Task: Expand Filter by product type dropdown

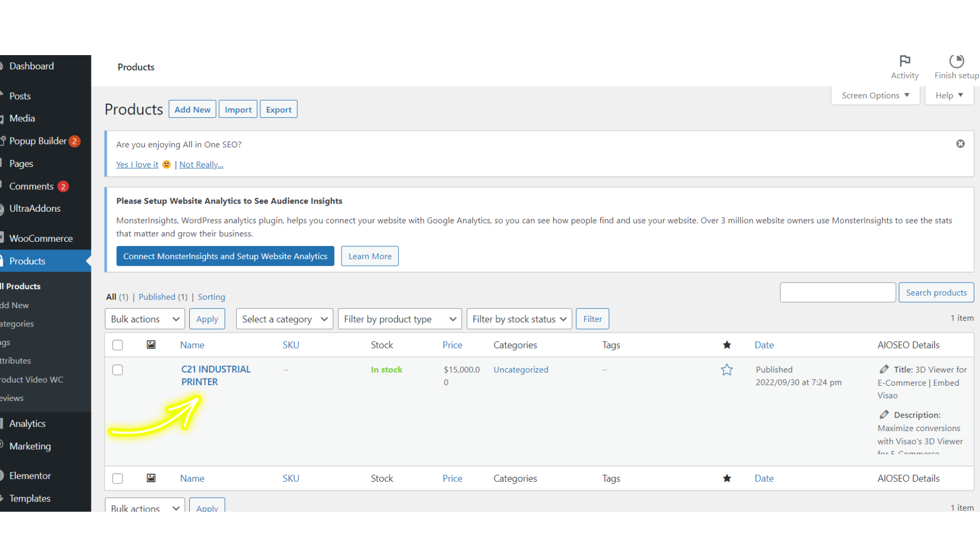Action: 400,319
